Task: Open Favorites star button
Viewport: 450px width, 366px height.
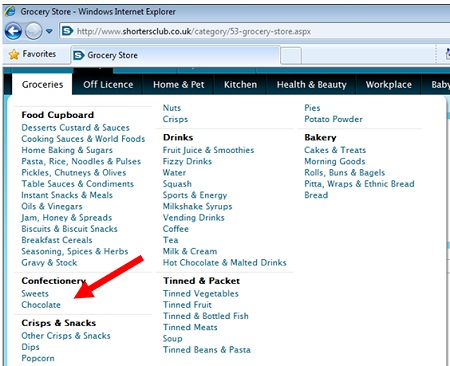Action: click(x=32, y=54)
